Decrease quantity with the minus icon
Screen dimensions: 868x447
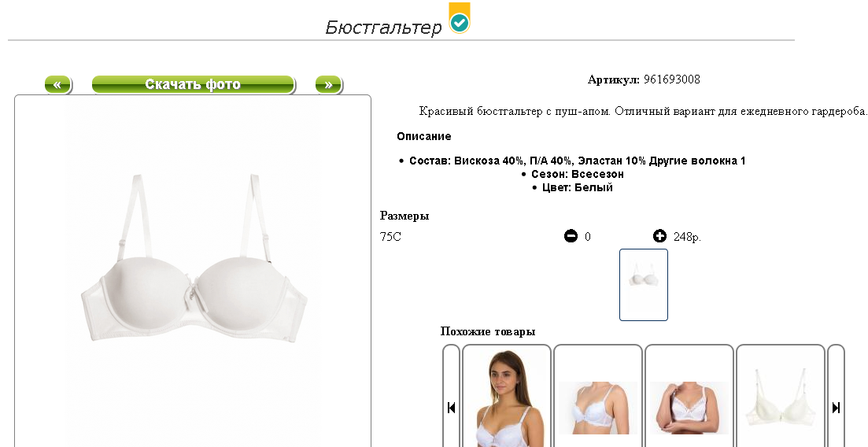(x=571, y=237)
